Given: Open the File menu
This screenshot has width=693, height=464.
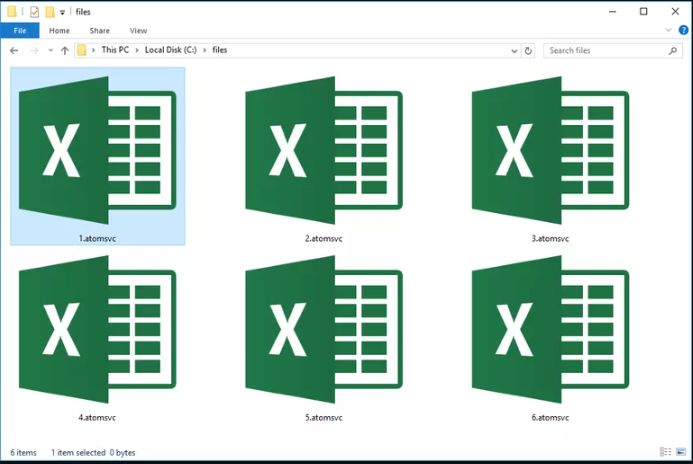Looking at the screenshot, I should (20, 30).
